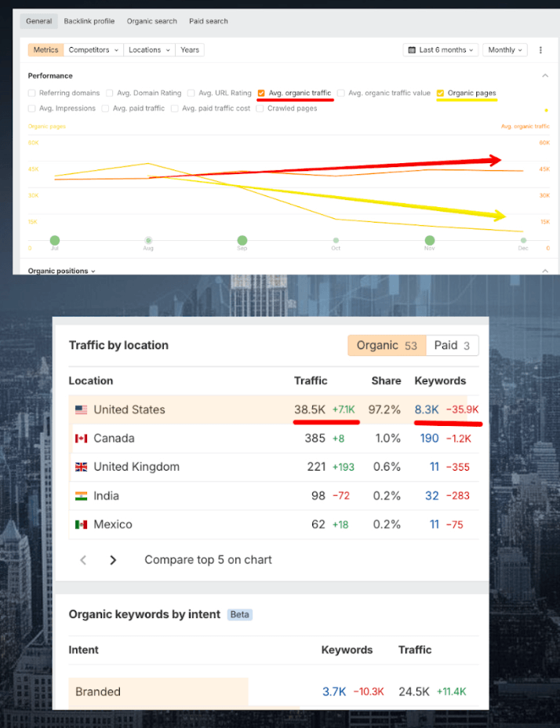Viewport: 560px width, 728px height.
Task: Disable the Organic pages checkbox
Action: 441,93
